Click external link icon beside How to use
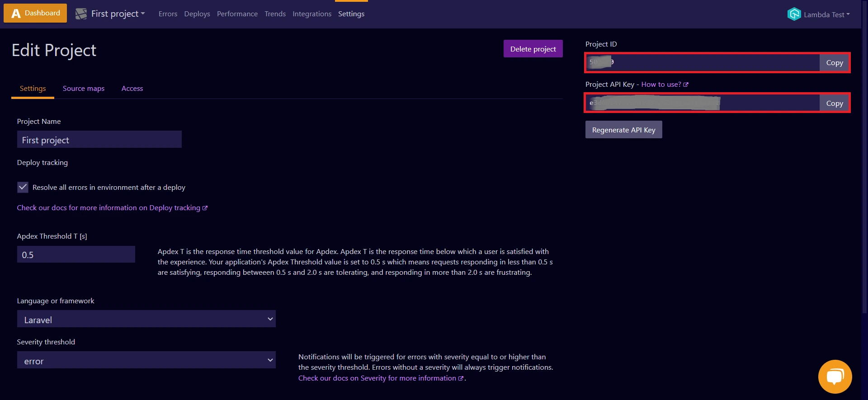 (686, 85)
